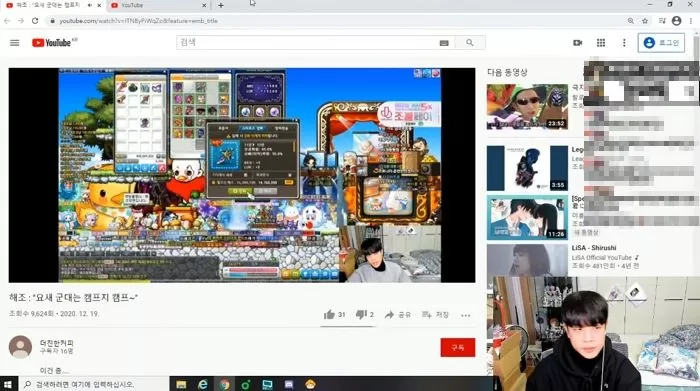Open the Windows Start button
The height and width of the screenshot is (391, 700).
[x=8, y=384]
